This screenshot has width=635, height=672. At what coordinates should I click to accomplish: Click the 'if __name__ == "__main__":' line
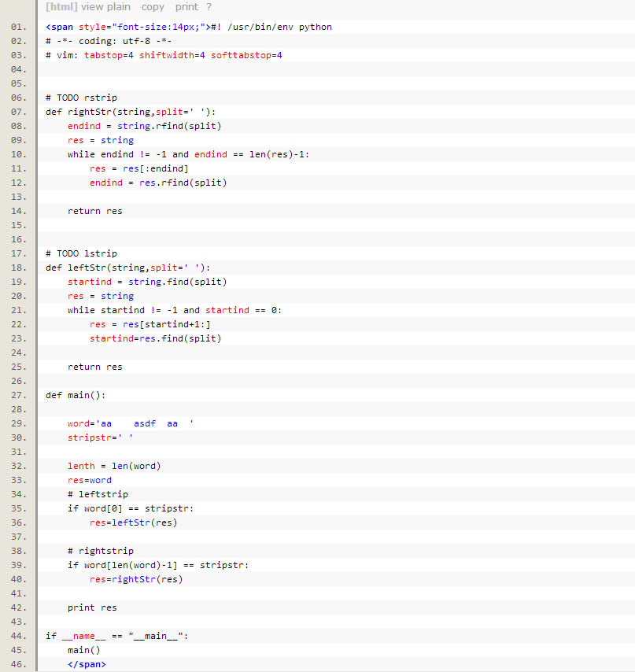[117, 635]
